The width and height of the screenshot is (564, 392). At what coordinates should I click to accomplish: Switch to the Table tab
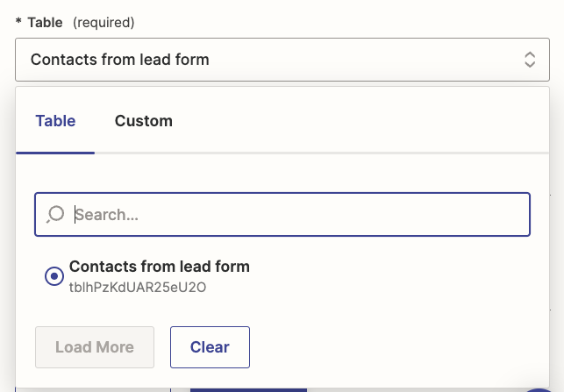(x=55, y=121)
